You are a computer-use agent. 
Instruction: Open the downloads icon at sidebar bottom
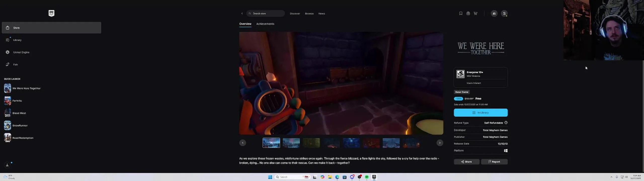click(x=7, y=165)
